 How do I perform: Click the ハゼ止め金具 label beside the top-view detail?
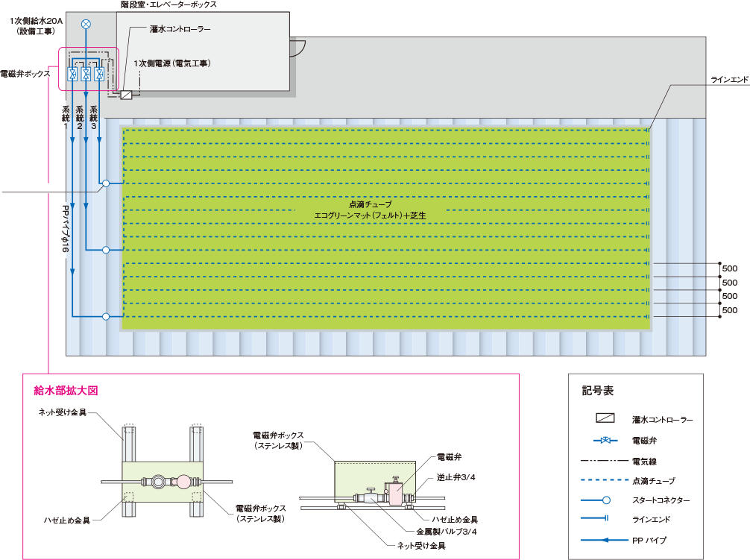[x=67, y=520]
